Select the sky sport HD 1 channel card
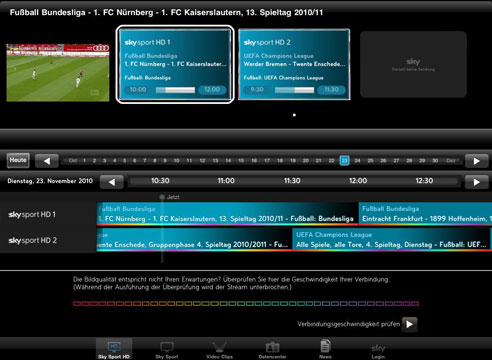The width and height of the screenshot is (492, 360). pyautogui.click(x=175, y=64)
